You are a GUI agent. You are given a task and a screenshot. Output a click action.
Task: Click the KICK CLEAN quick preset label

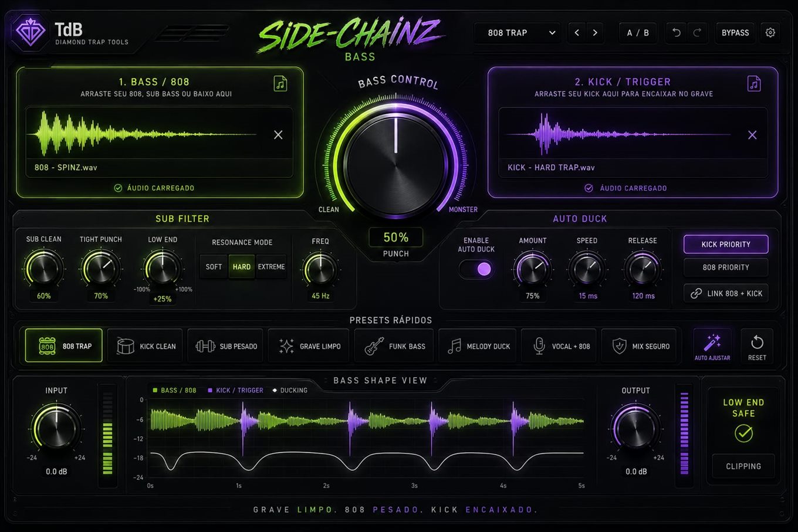[158, 346]
